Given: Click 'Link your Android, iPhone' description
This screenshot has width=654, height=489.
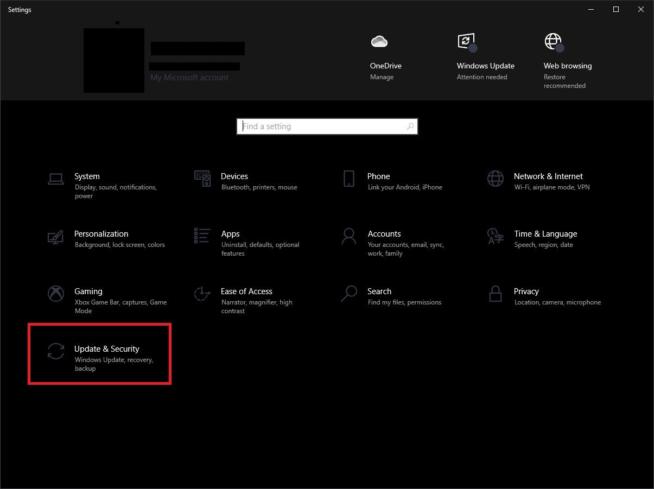Looking at the screenshot, I should (405, 187).
